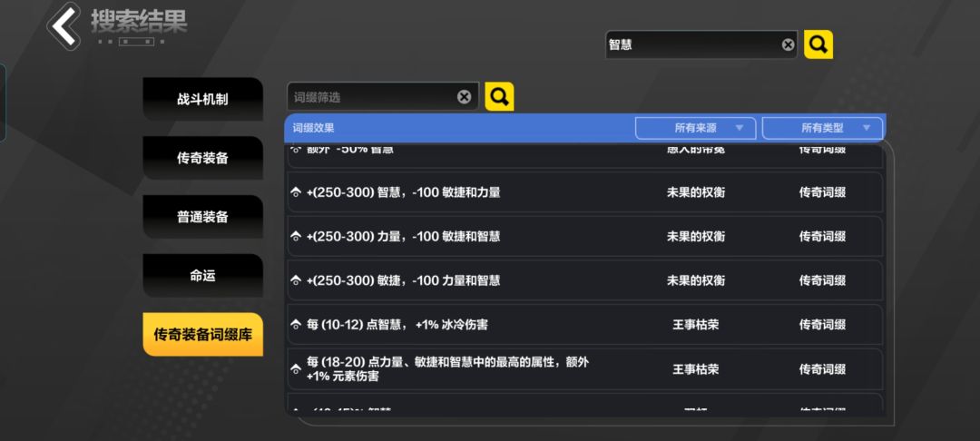
Task: Switch to the 普通装备 tab
Action: point(202,217)
